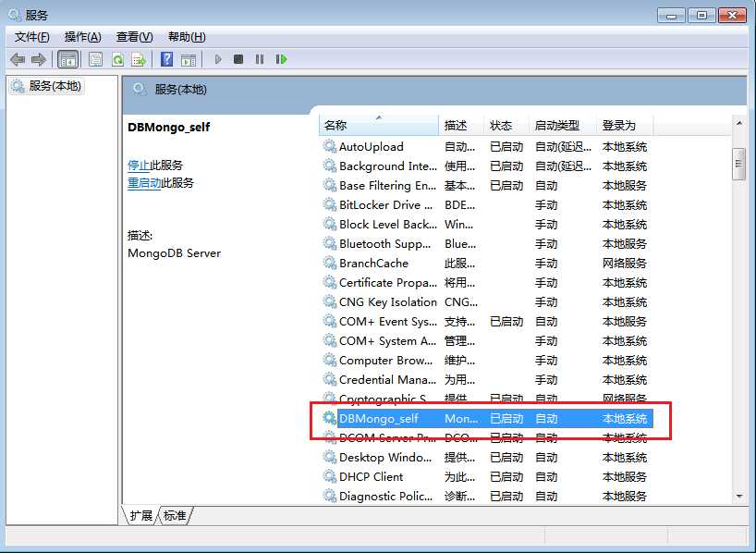Toggle the show/hide console tree button
756x553 pixels.
pos(67,59)
